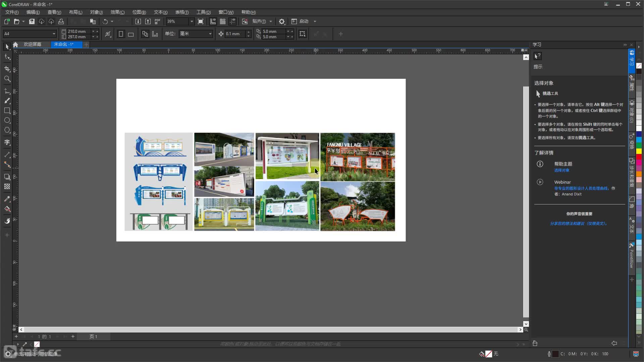Select the Zoom magnifier tool
The image size is (644, 362).
point(7,79)
